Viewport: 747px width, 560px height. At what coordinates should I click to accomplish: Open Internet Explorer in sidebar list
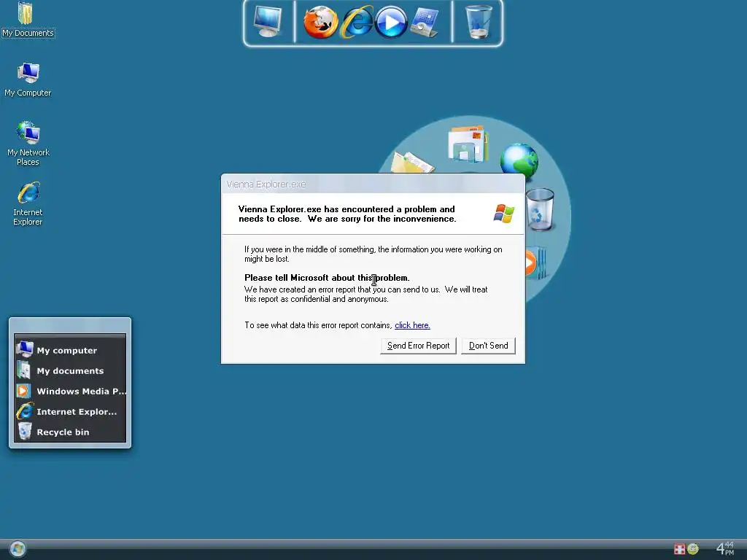click(x=70, y=411)
